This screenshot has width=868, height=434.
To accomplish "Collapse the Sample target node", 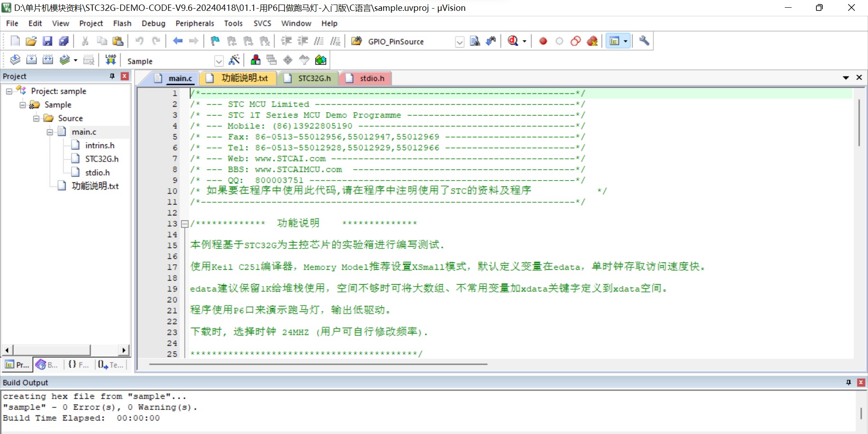I will pyautogui.click(x=23, y=105).
